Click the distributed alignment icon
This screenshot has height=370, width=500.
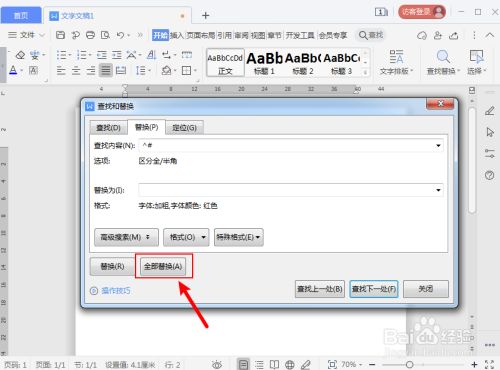click(121, 70)
